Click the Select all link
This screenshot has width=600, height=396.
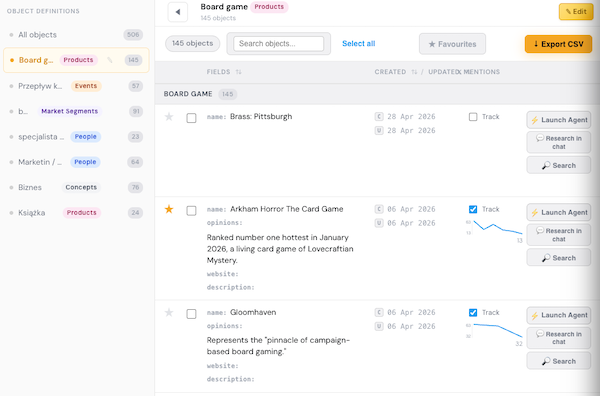pyautogui.click(x=359, y=44)
